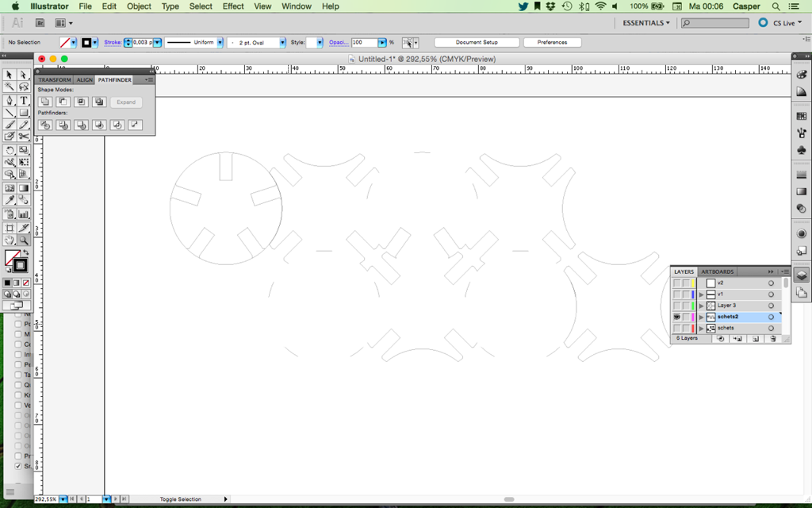Open ESSENTIALS workspace switcher
This screenshot has height=508, width=812.
point(646,23)
